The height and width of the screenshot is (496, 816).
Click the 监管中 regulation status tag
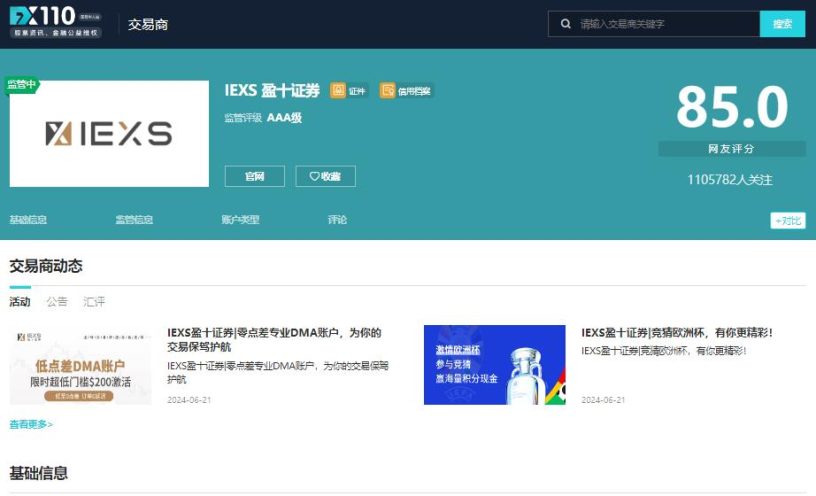[22, 84]
